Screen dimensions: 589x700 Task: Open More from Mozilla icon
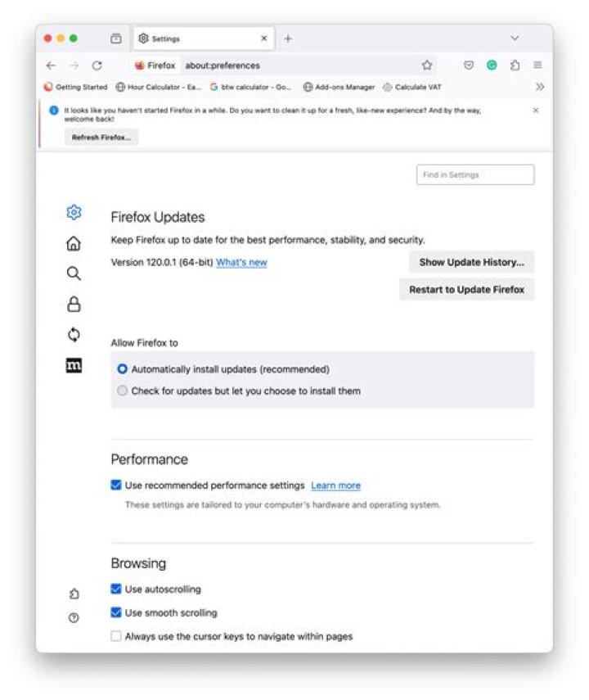[74, 366]
